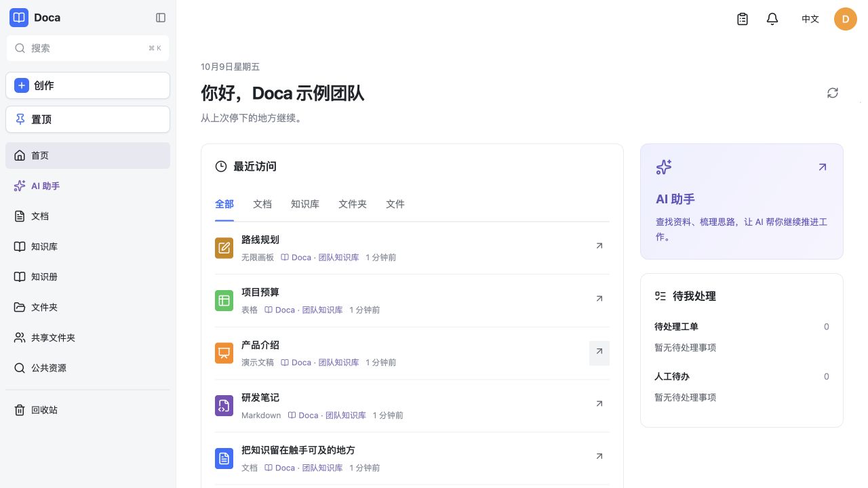The width and height of the screenshot is (868, 488).
Task: Open the clipboard checklist icon in header
Action: pos(743,19)
